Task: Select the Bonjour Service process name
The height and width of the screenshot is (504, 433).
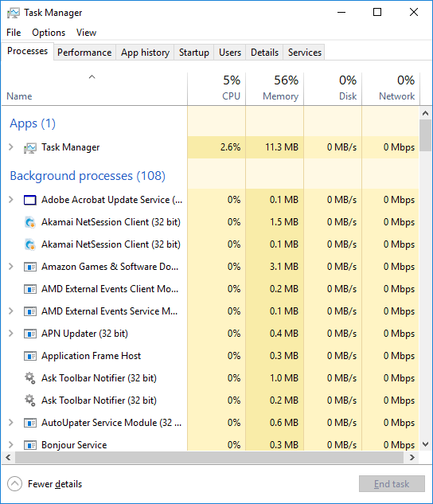Action: click(x=74, y=445)
